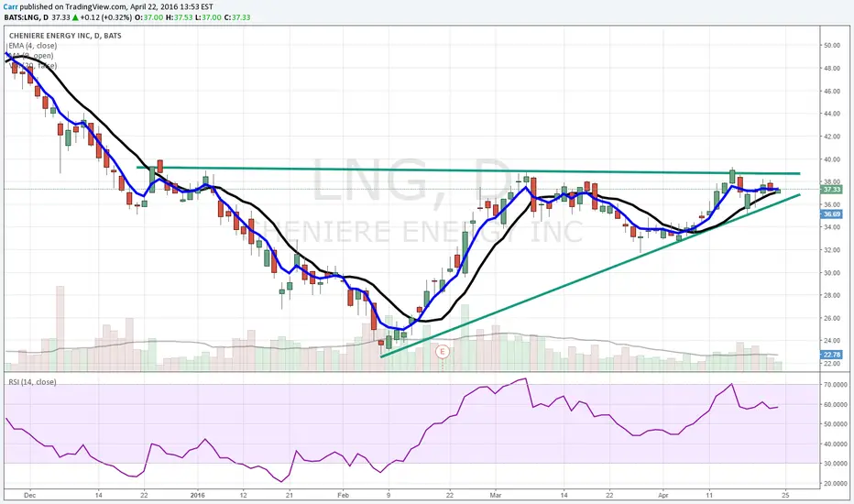Image resolution: width=854 pixels, height=504 pixels.
Task: Click the 32.00 price axis label
Action: pyautogui.click(x=831, y=250)
